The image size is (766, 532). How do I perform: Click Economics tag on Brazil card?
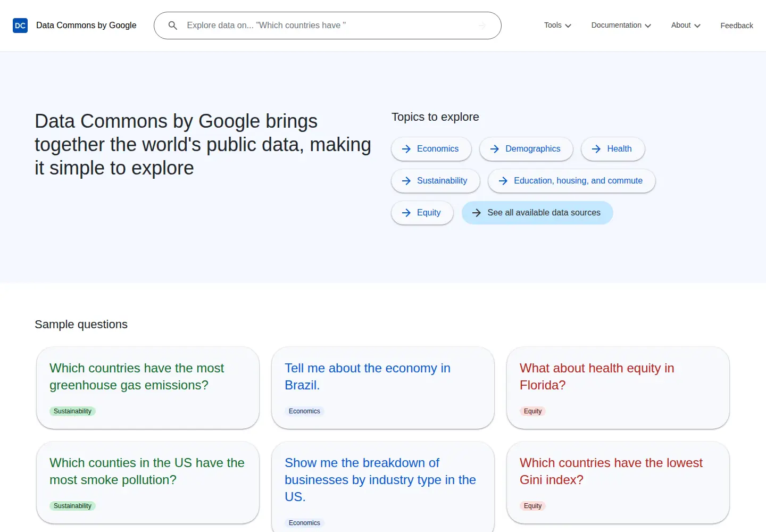(304, 411)
